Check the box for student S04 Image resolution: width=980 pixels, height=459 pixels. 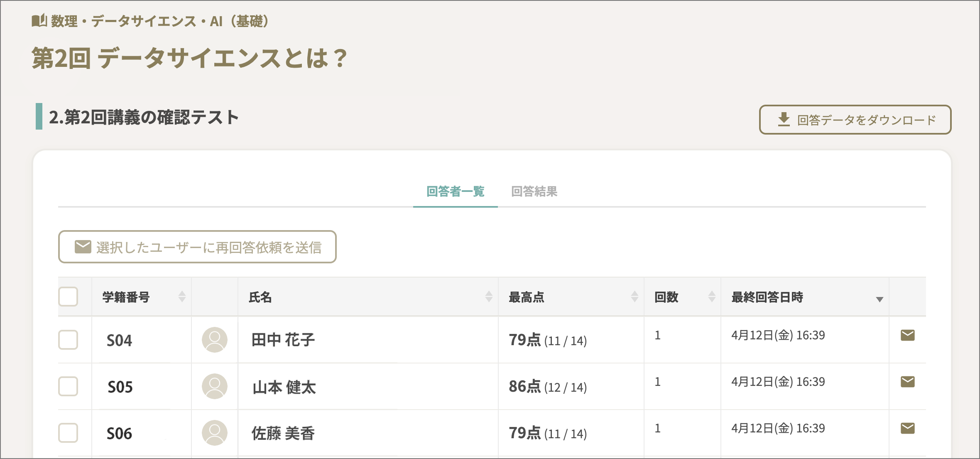68,340
